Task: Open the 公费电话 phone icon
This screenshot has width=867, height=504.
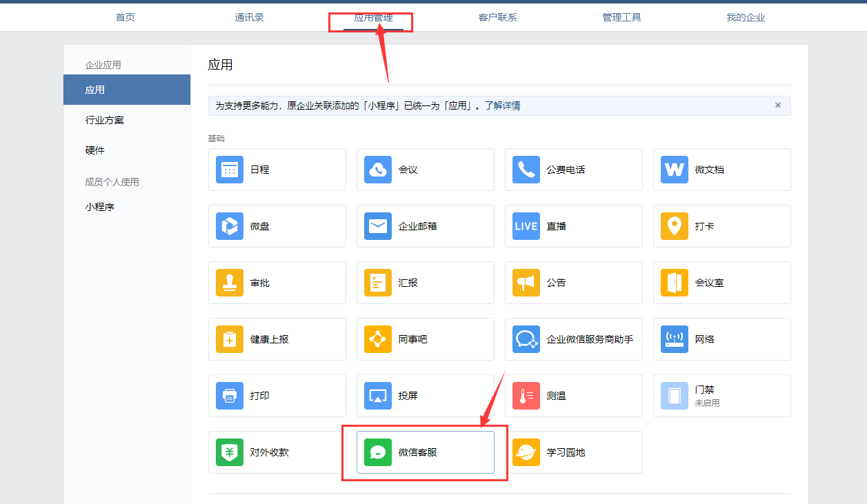Action: 526,170
